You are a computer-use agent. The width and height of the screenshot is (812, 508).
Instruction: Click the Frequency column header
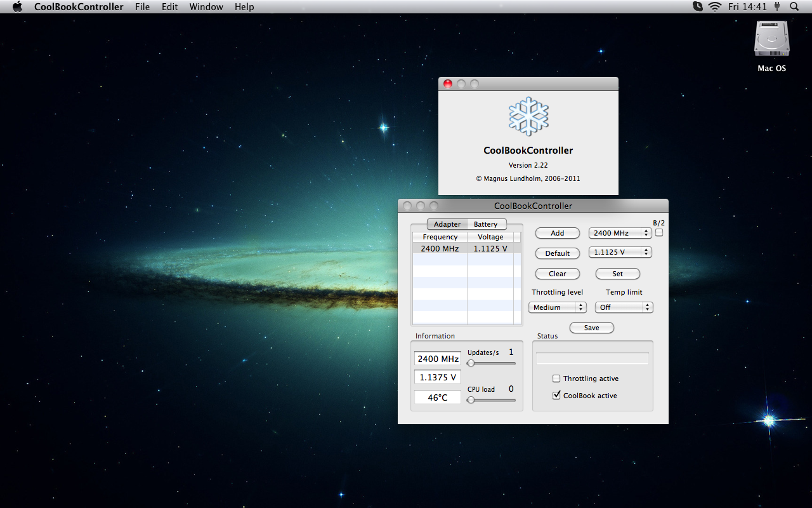440,237
